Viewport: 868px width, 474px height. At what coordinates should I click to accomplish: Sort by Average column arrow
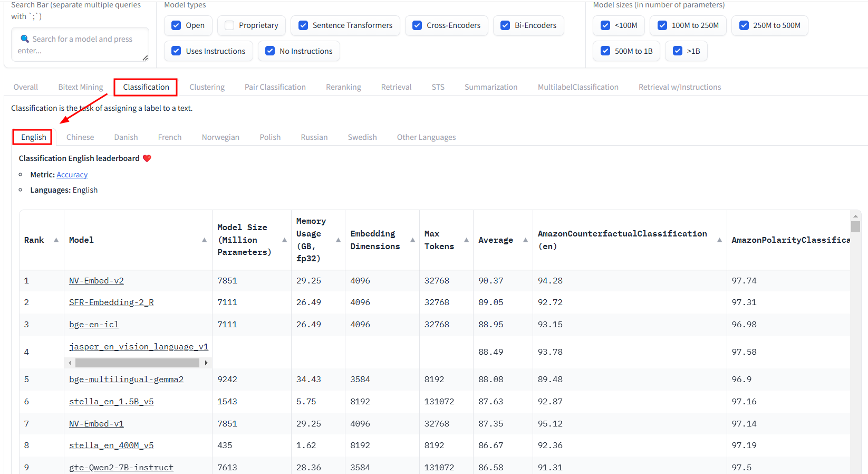[x=525, y=240]
